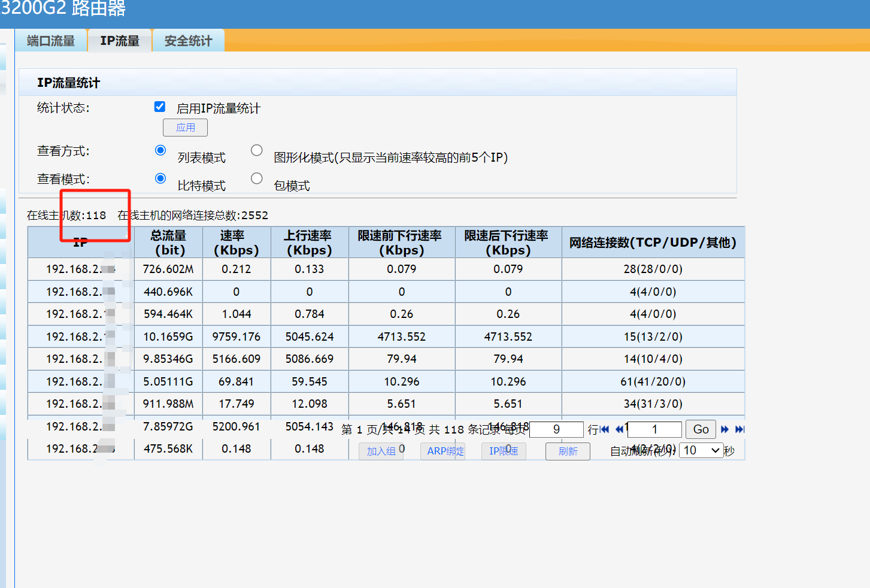Click the ARP绑定 button

(x=445, y=451)
